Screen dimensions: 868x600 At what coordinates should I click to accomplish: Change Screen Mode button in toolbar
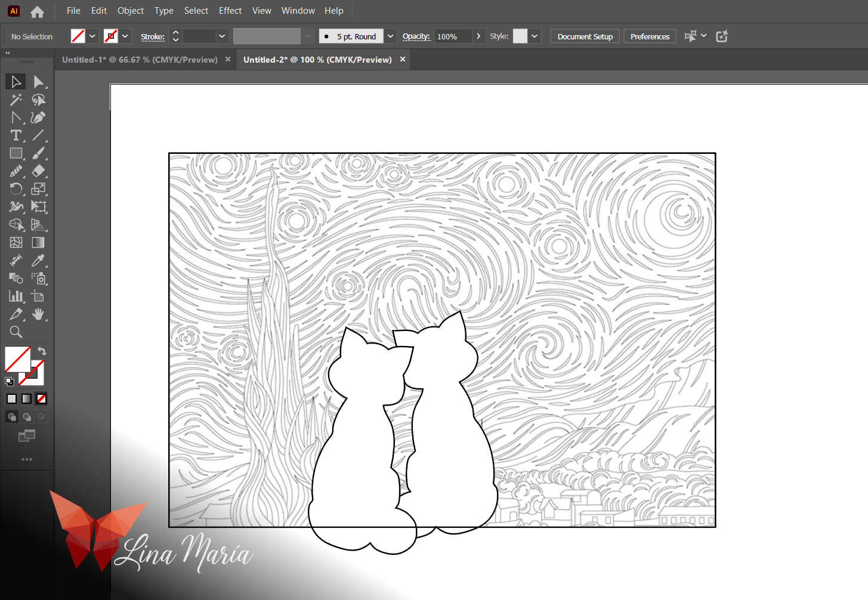(27, 436)
